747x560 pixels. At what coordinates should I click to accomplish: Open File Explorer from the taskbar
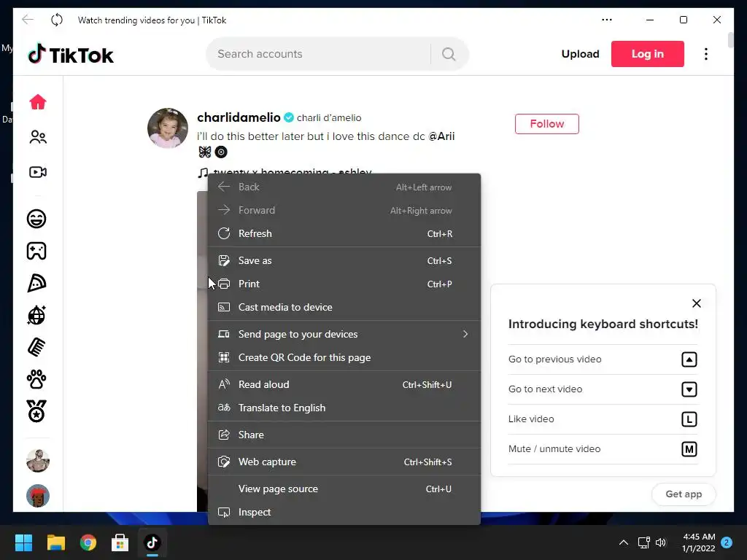coord(55,542)
